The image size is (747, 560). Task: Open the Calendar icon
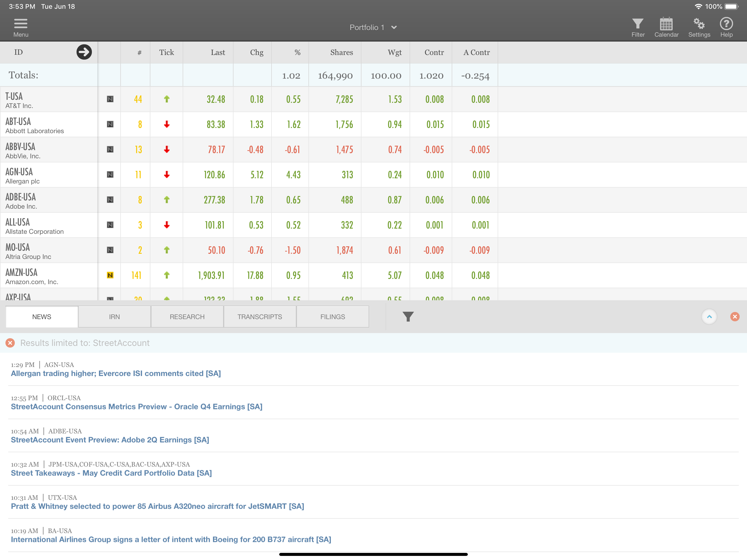[x=666, y=27]
